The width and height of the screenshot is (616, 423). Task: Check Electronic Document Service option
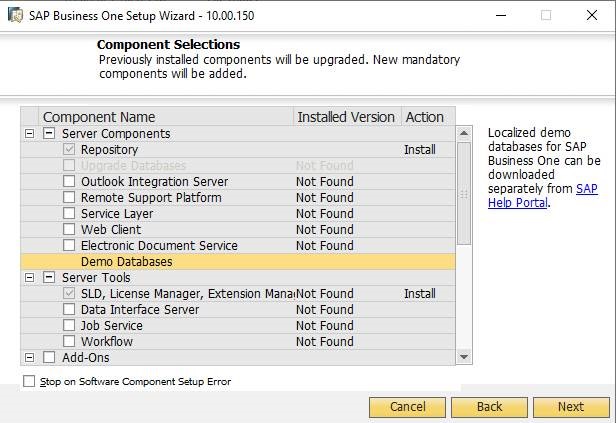click(69, 245)
